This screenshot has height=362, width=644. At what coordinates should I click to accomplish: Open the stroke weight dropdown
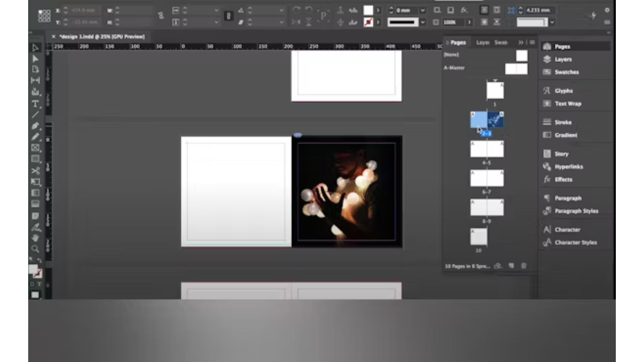(422, 22)
